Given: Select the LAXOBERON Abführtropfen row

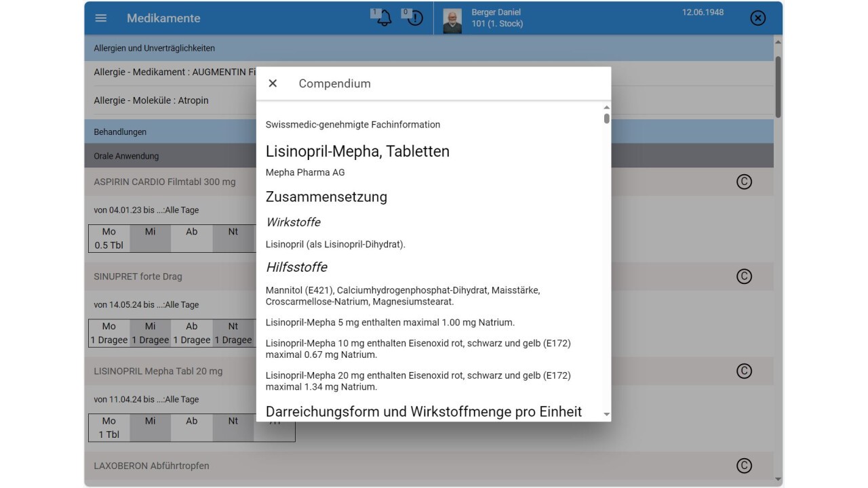Looking at the screenshot, I should pyautogui.click(x=429, y=466).
